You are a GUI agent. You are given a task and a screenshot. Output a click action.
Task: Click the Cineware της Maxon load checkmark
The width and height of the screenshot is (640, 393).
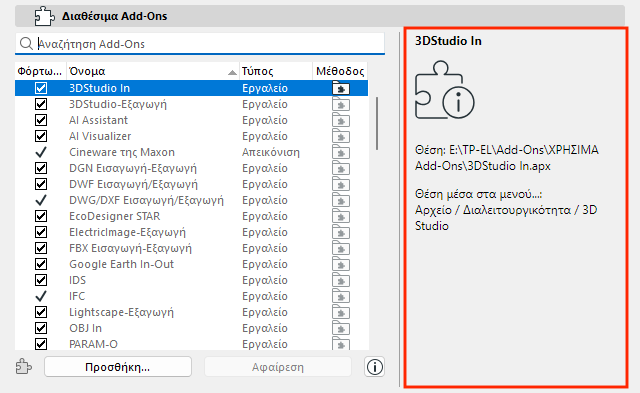(x=41, y=152)
